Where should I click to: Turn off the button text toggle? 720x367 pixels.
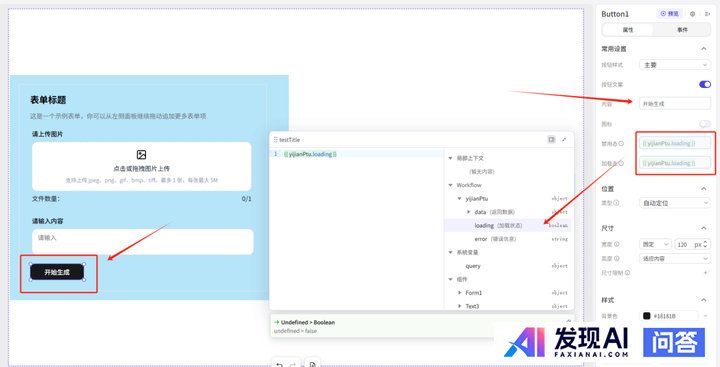[x=705, y=85]
